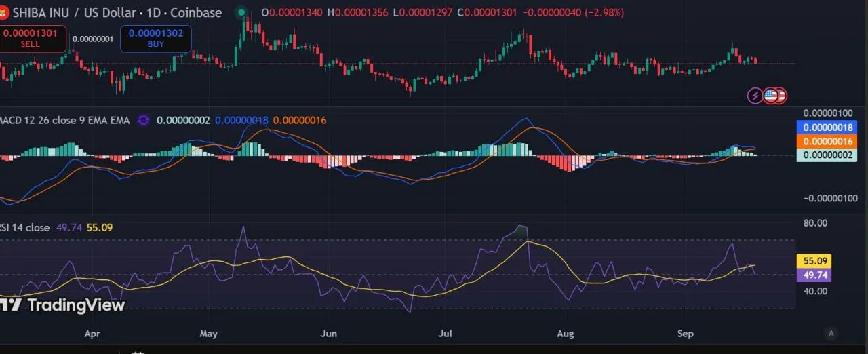Image resolution: width=868 pixels, height=354 pixels.
Task: Select the Jul marker on time axis
Action: click(446, 334)
